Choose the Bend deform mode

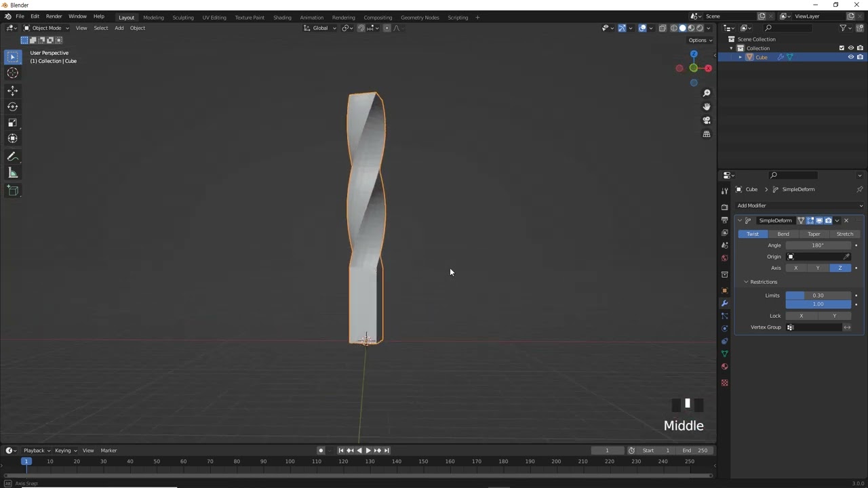point(783,234)
